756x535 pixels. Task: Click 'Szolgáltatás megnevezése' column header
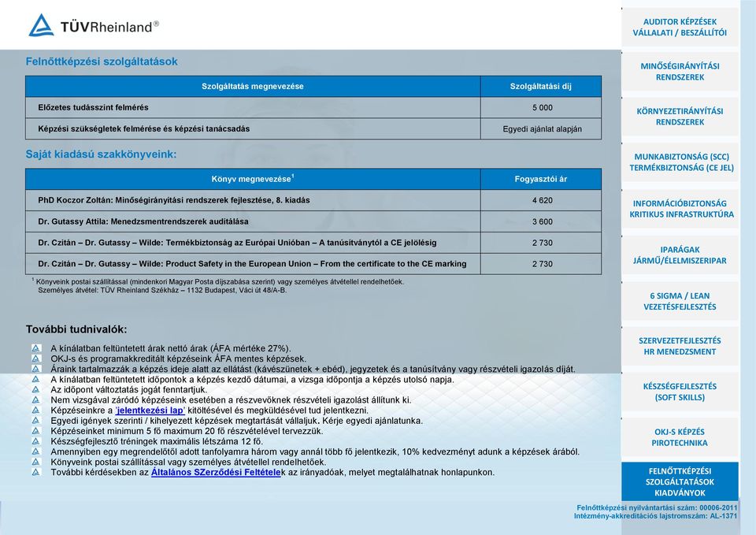click(253, 87)
